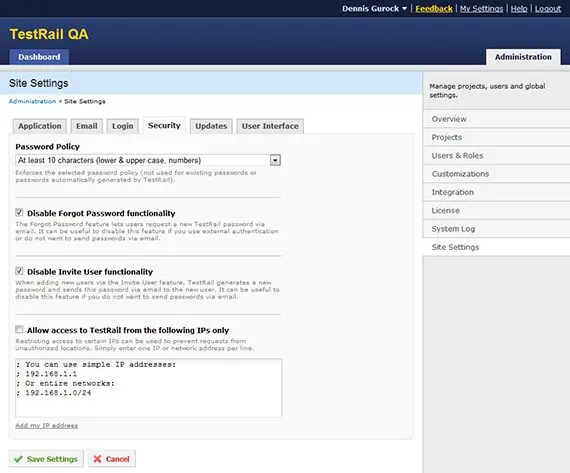Viewport: 570px width, 473px height.
Task: Click the TestRail QA title
Action: [49, 34]
